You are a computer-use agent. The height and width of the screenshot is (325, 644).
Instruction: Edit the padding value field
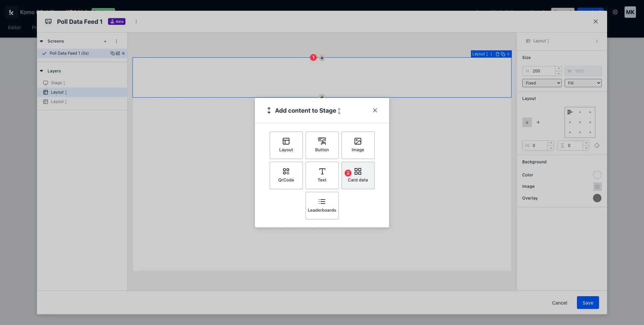535,146
